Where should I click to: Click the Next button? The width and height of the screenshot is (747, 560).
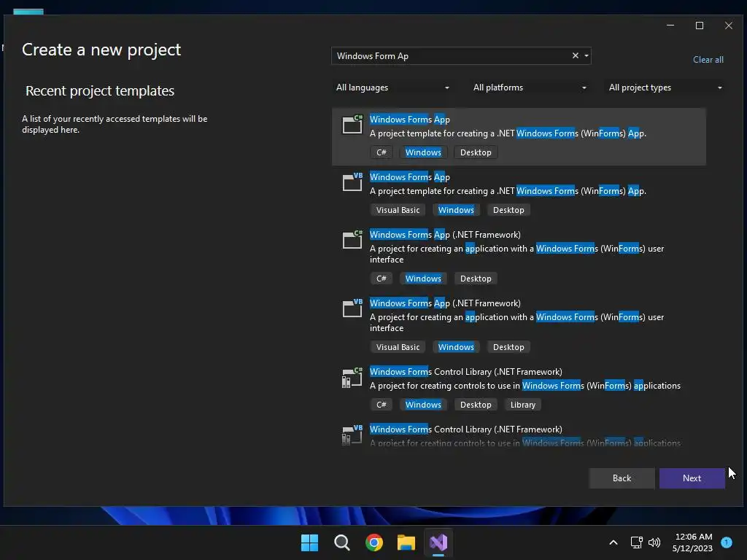tap(692, 478)
